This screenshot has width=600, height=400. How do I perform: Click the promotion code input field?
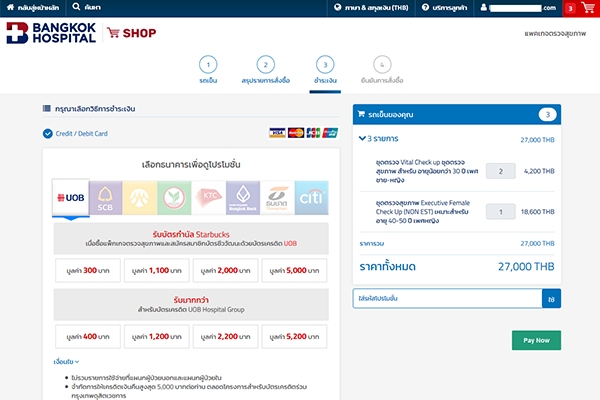[446, 298]
